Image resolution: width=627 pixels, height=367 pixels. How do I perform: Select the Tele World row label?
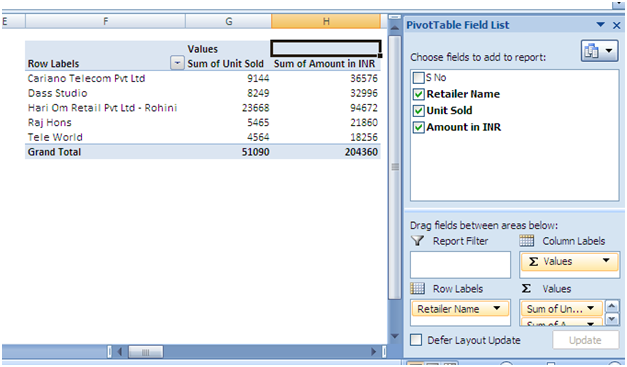click(55, 137)
